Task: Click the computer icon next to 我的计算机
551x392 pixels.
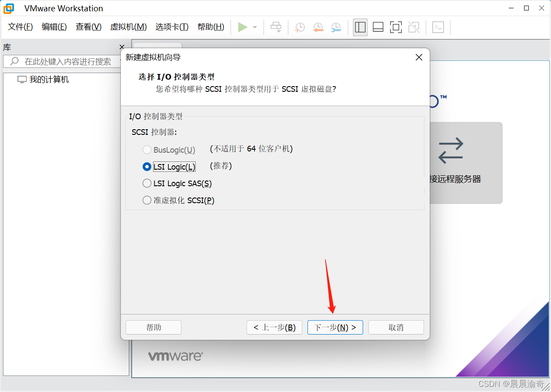Action: tap(22, 80)
